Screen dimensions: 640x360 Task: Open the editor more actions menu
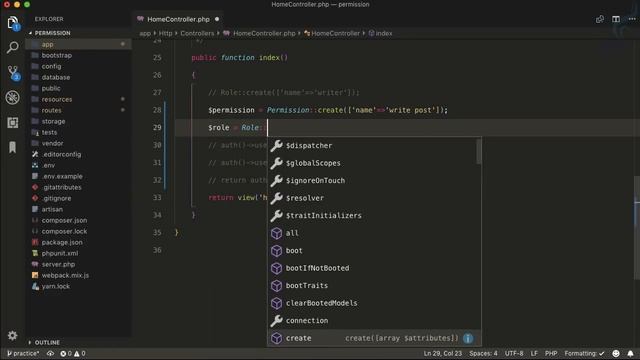click(631, 19)
